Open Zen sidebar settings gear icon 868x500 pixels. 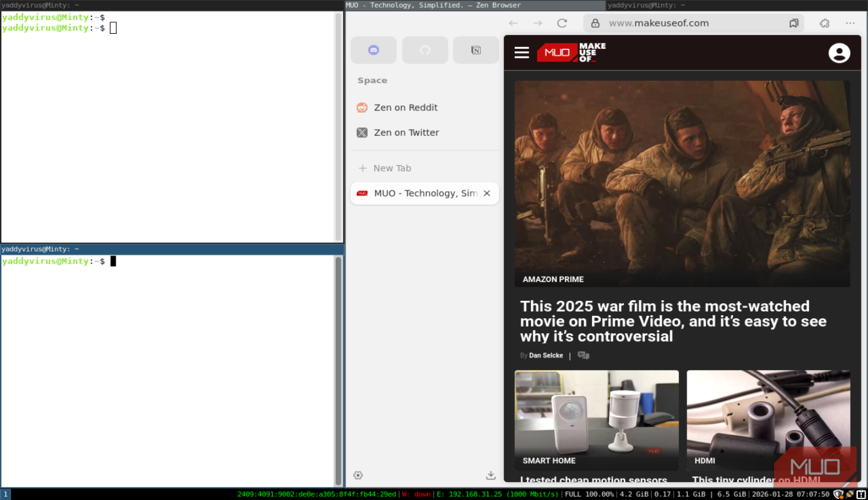(358, 475)
